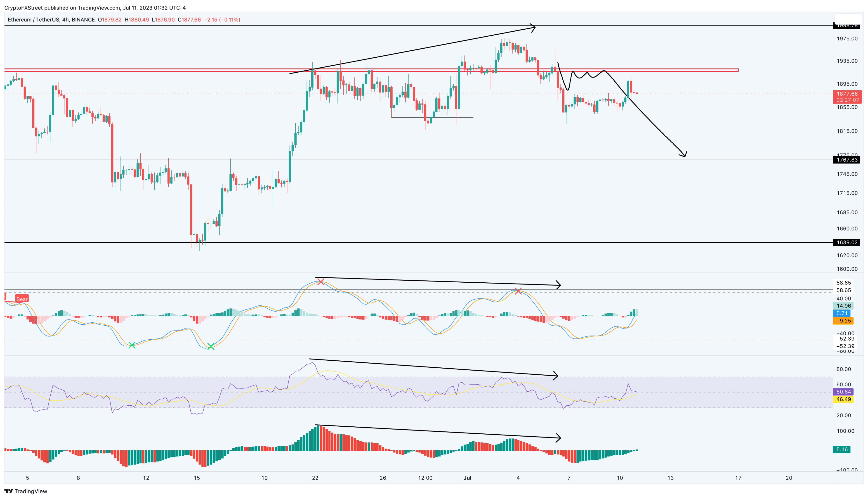Click the Jul label on time axis

click(x=468, y=478)
